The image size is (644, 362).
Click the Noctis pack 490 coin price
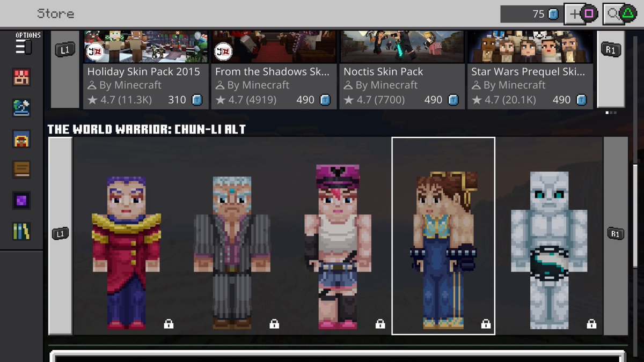[x=442, y=100]
